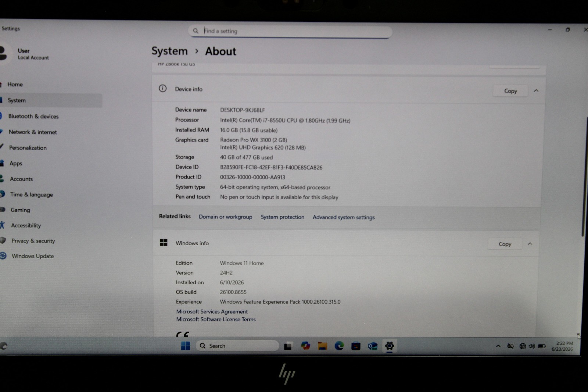
Task: Select the OS build 26100.8655 value
Action: coord(233,292)
